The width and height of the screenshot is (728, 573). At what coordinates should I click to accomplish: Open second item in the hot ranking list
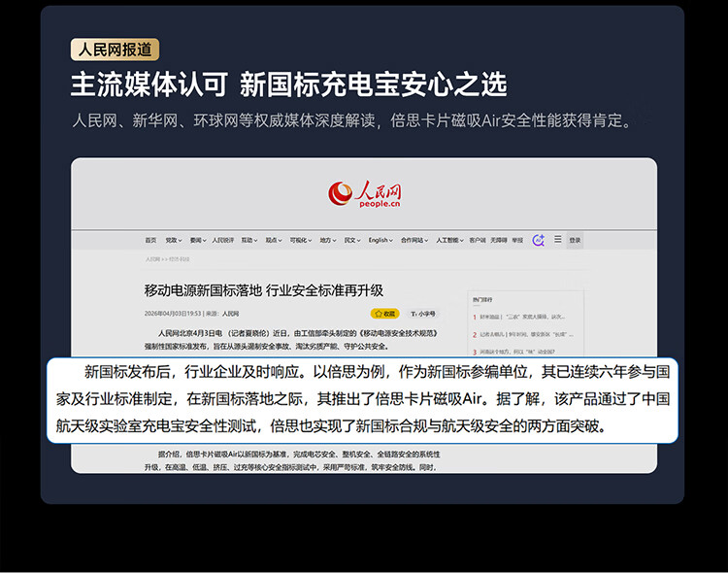(523, 335)
